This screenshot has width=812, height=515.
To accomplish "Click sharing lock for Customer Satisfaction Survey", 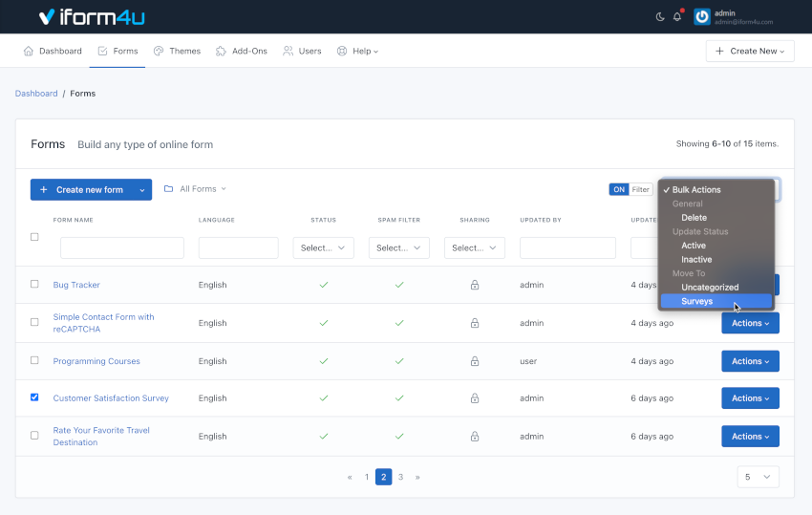I will (475, 397).
